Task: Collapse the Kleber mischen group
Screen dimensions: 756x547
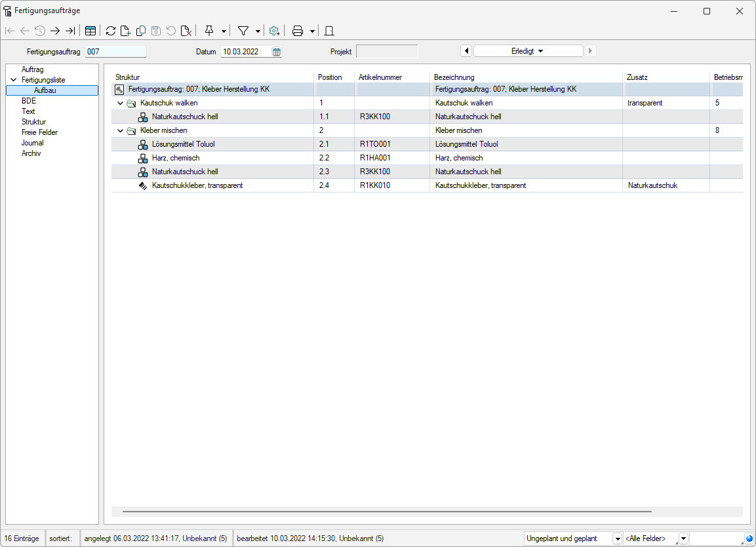Action: point(120,130)
